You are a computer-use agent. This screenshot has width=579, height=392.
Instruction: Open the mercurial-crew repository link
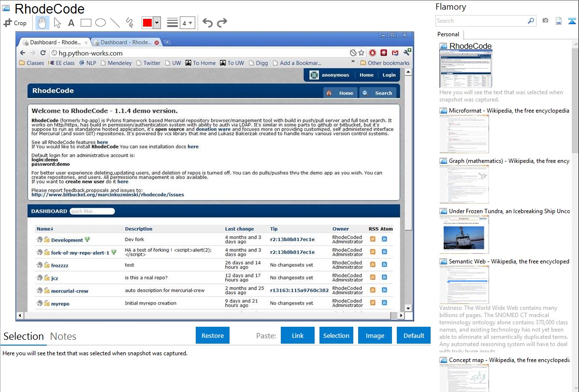coord(70,291)
